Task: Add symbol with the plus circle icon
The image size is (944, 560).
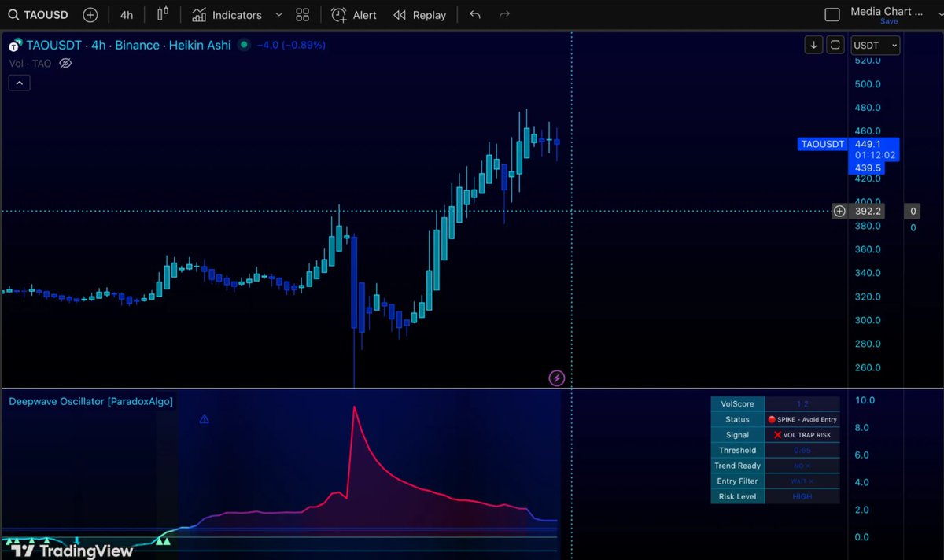Action: tap(90, 15)
